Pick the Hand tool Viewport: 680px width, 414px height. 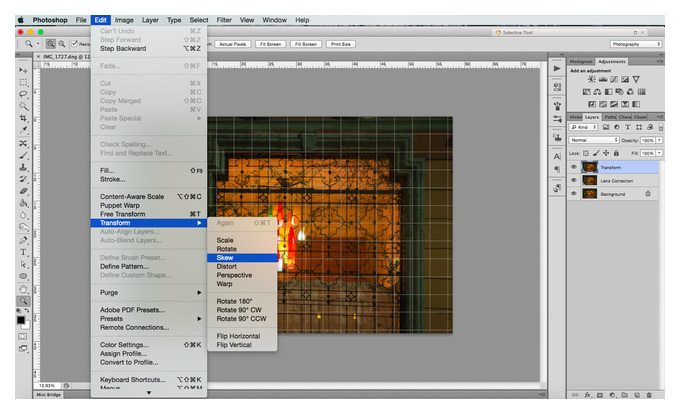(23, 289)
